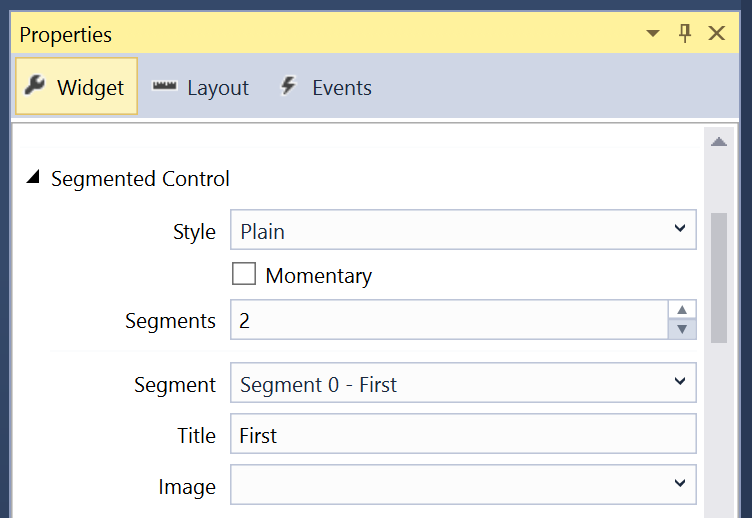Collapse the Segmented Control section
Viewport: 752px width, 518px height.
[x=33, y=178]
